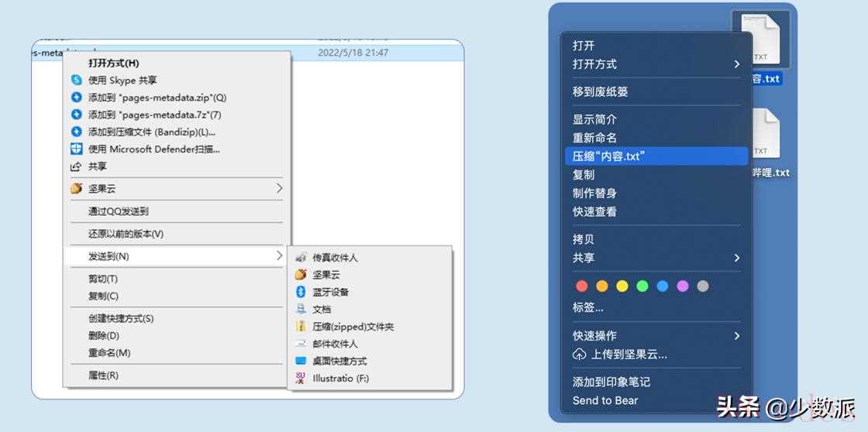Viewport: 868px width, 432px height.
Task: Apply the purple tag color
Action: [x=683, y=286]
